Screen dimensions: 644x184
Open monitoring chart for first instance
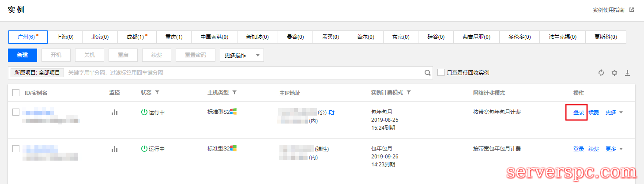(x=115, y=113)
